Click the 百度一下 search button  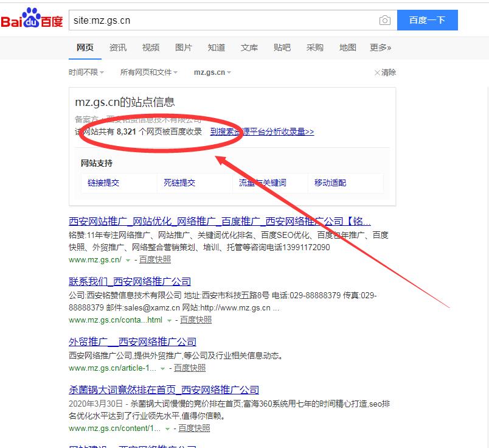(x=427, y=20)
